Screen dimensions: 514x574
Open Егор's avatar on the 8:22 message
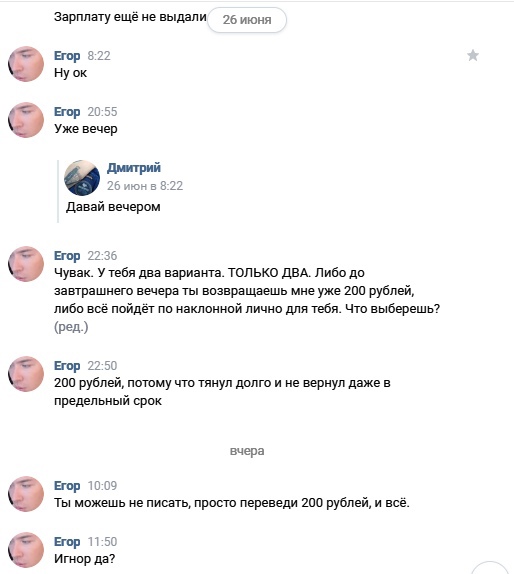(x=26, y=64)
